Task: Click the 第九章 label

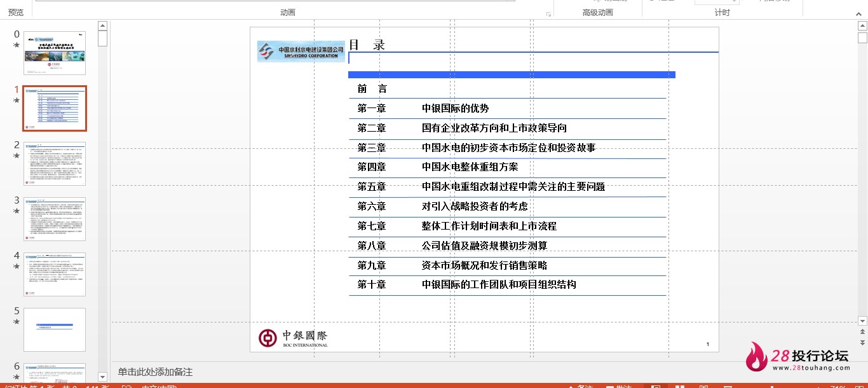Action: point(372,265)
